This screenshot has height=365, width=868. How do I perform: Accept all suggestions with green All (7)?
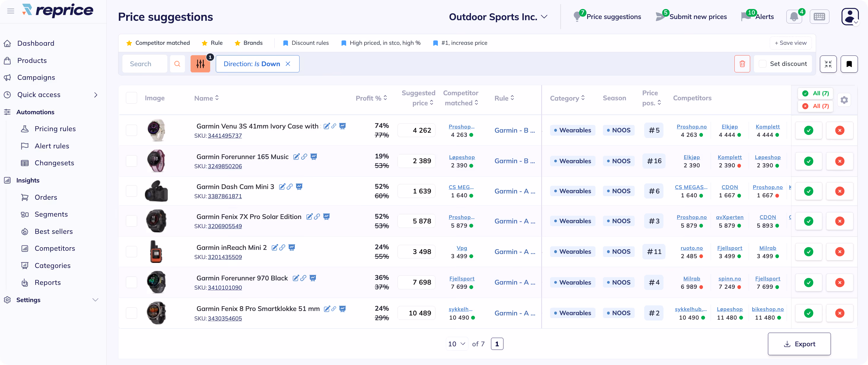[815, 93]
